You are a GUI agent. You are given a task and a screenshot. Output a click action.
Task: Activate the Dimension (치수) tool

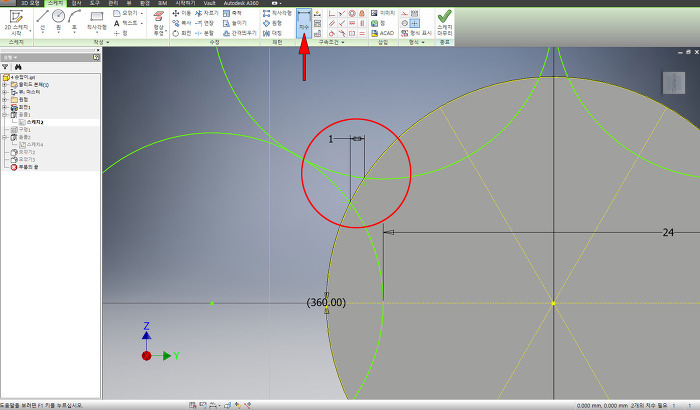[x=304, y=23]
